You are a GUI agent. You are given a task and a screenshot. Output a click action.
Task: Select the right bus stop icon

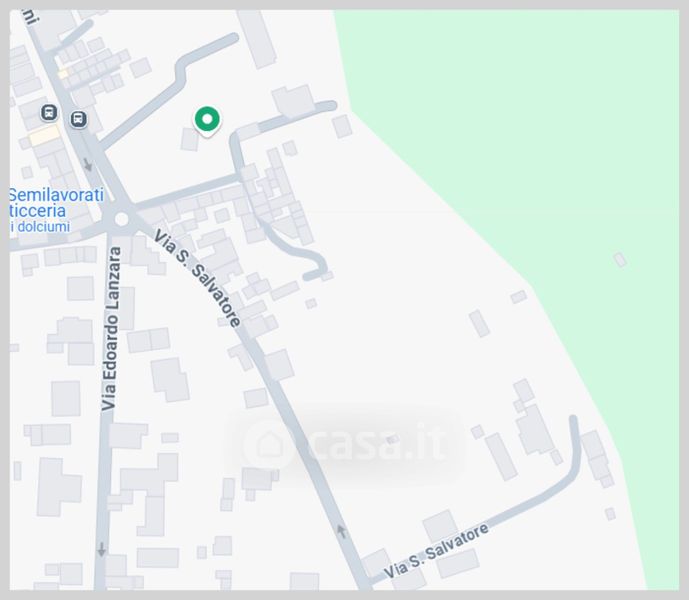pos(79,119)
